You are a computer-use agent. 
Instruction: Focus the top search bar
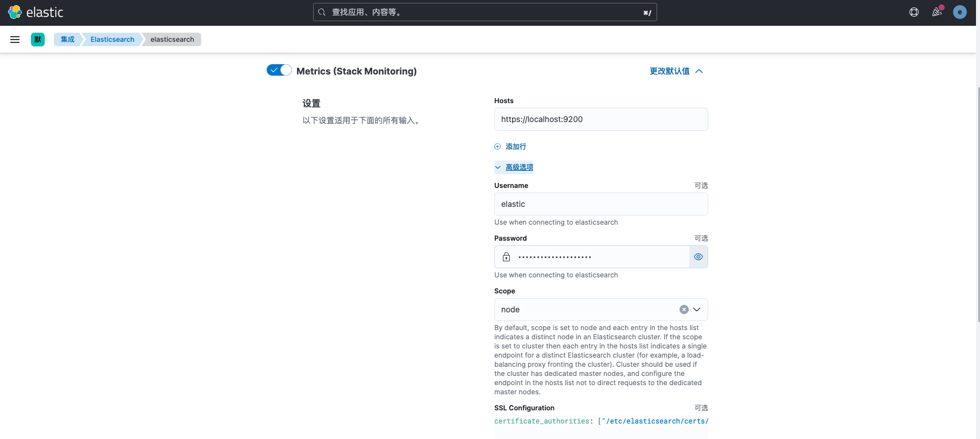tap(485, 12)
